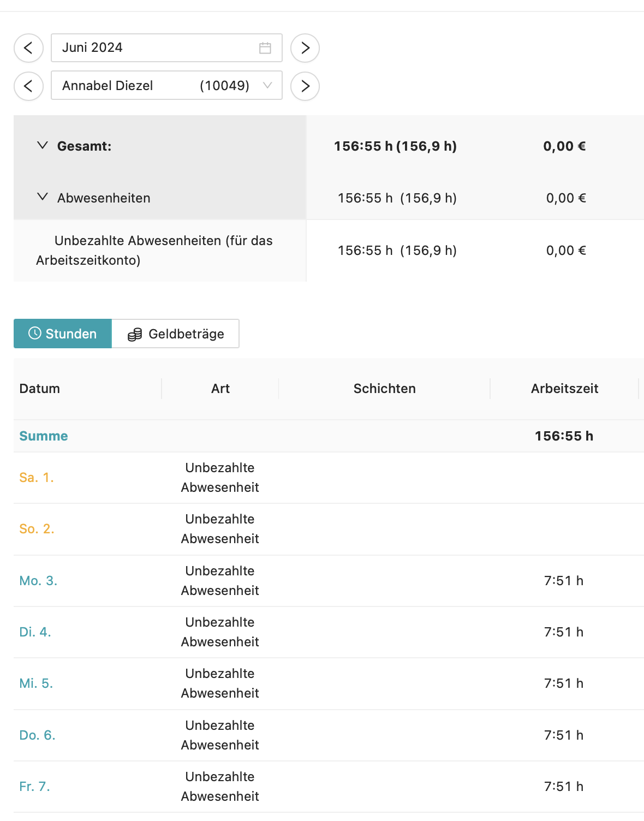644x821 pixels.
Task: Go to the previous month arrow
Action: click(28, 48)
